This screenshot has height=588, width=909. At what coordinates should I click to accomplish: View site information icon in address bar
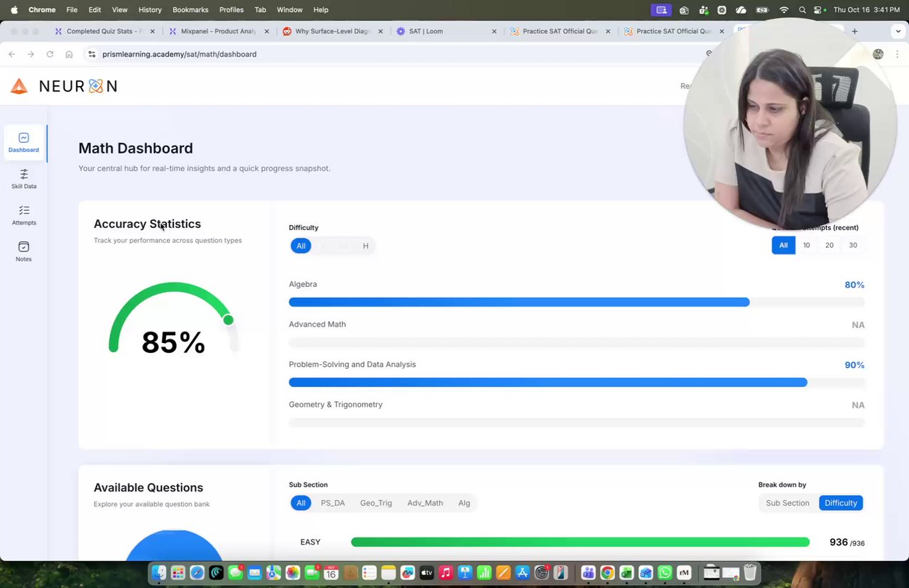92,54
